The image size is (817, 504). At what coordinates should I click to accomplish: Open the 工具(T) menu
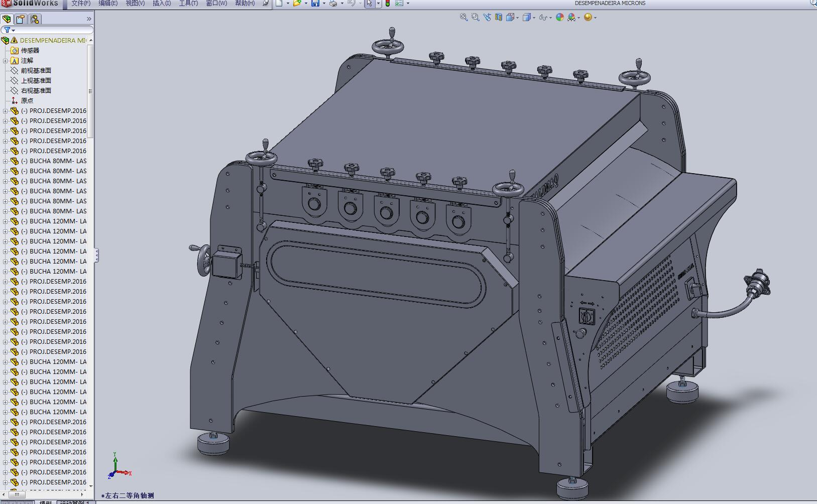click(188, 3)
